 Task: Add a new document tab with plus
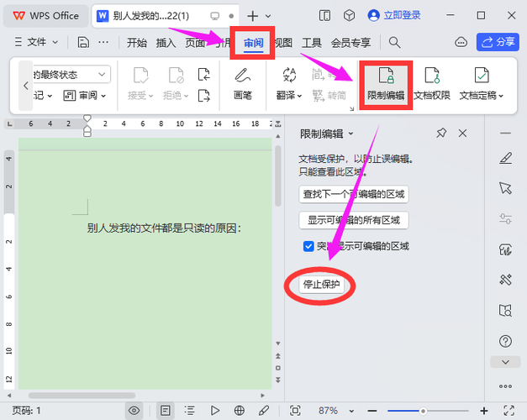pyautogui.click(x=252, y=16)
